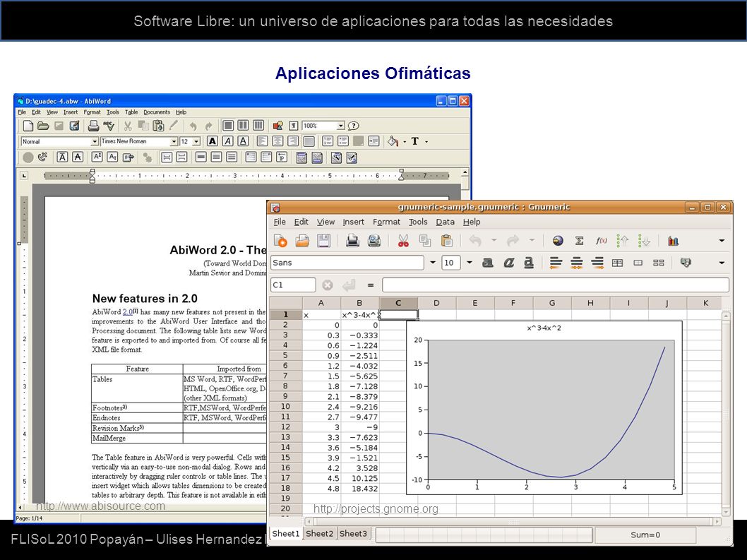Image resolution: width=747 pixels, height=560 pixels.
Task: Open a file using AbiWord's folder icon
Action: point(43,126)
